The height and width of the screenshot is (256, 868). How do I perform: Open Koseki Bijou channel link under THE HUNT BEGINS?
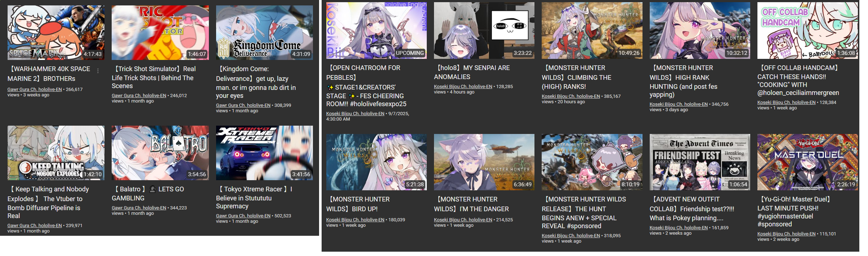(x=571, y=236)
